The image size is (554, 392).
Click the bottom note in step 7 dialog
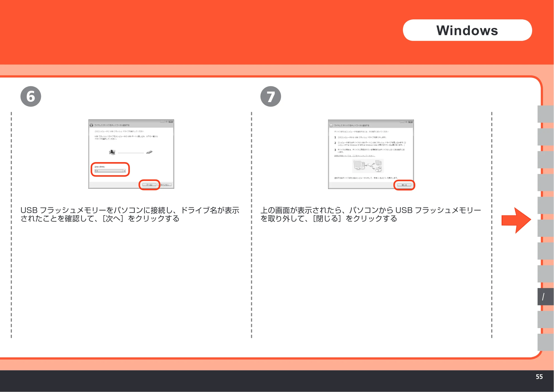366,178
